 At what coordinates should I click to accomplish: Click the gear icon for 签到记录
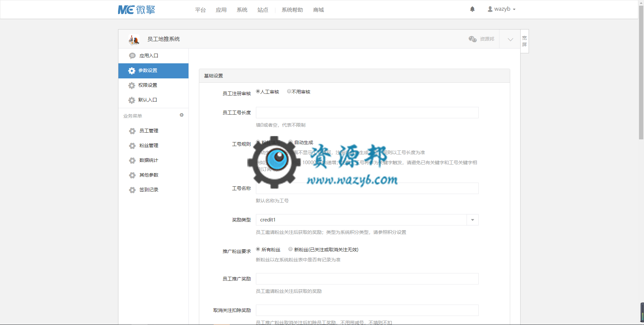pos(132,190)
